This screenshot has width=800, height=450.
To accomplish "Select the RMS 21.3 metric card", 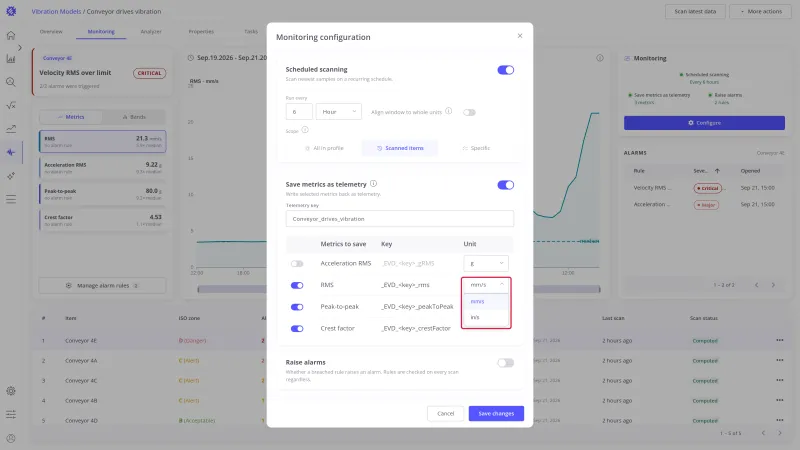I will pos(103,141).
